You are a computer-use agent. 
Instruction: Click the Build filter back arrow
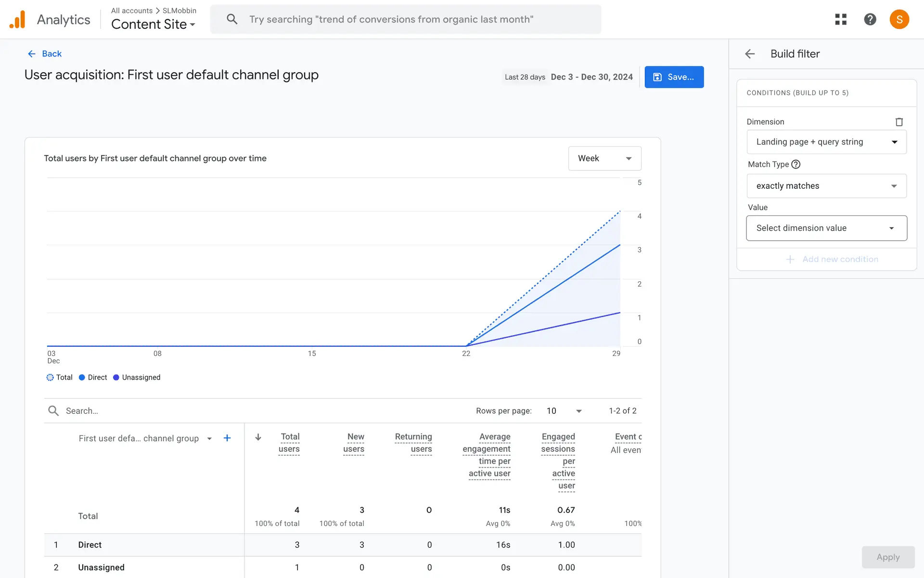coord(750,54)
